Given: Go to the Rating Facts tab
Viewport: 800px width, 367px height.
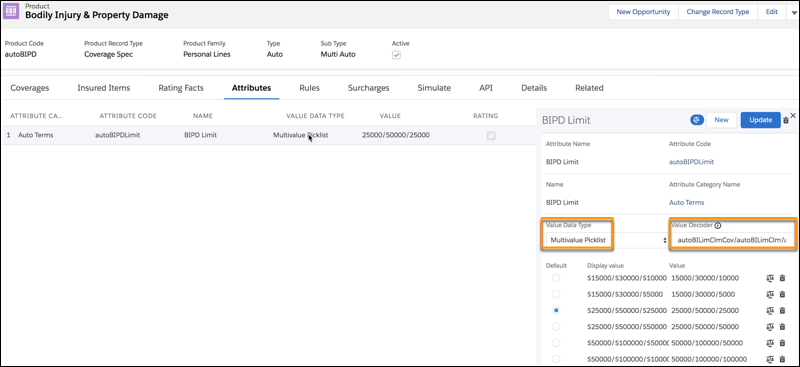Looking at the screenshot, I should pyautogui.click(x=181, y=88).
